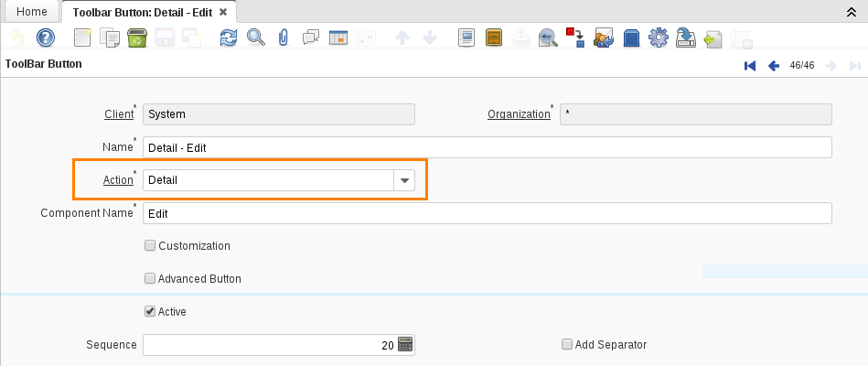Image resolution: width=868 pixels, height=366 pixels.
Task: Click the gear Process icon
Action: [x=658, y=38]
